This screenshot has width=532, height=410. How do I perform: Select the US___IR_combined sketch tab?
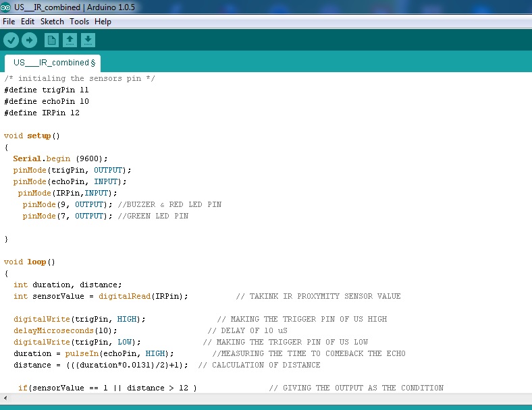53,63
